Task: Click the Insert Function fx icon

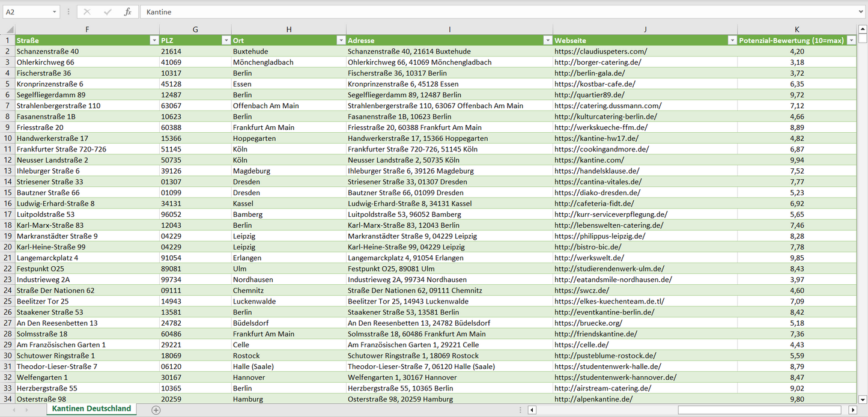Action: coord(127,12)
